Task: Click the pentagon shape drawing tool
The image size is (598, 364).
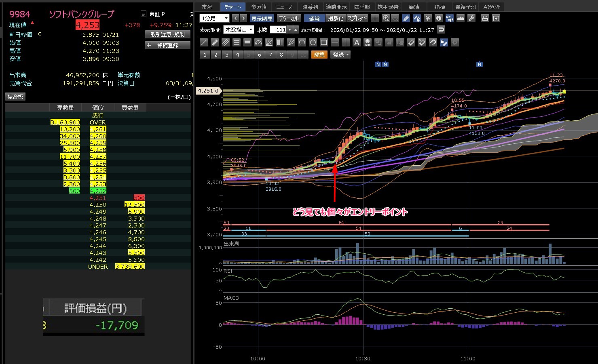Action: pyautogui.click(x=302, y=42)
